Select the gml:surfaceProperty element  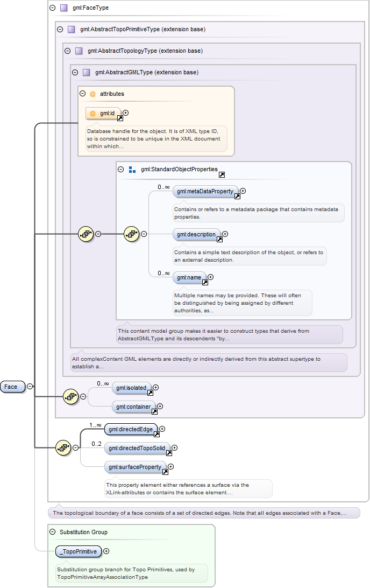tap(136, 467)
